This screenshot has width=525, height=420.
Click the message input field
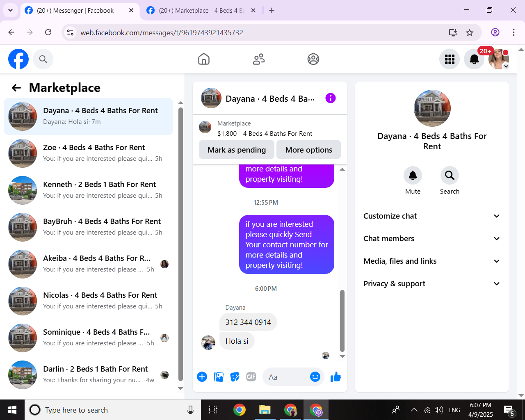286,377
